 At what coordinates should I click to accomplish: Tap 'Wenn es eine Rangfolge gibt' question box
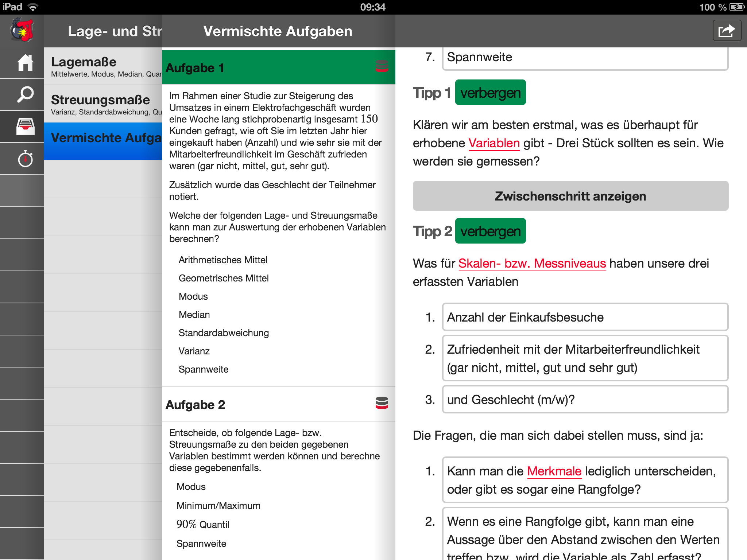[x=585, y=533]
